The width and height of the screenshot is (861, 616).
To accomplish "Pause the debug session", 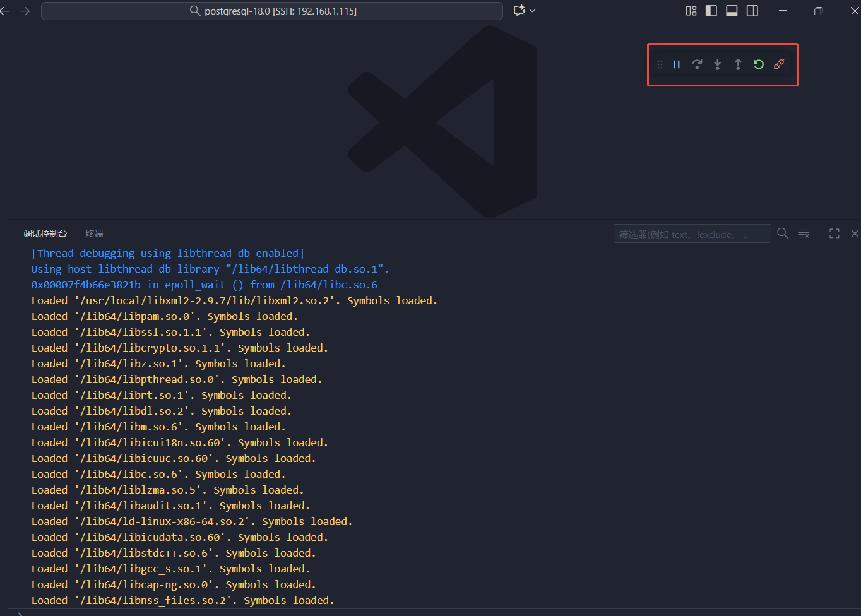I will click(x=677, y=64).
